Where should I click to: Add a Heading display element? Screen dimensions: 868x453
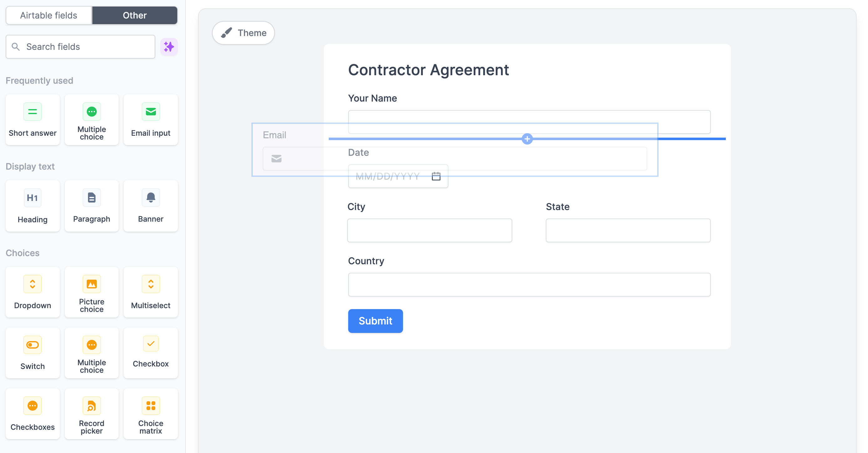[32, 206]
